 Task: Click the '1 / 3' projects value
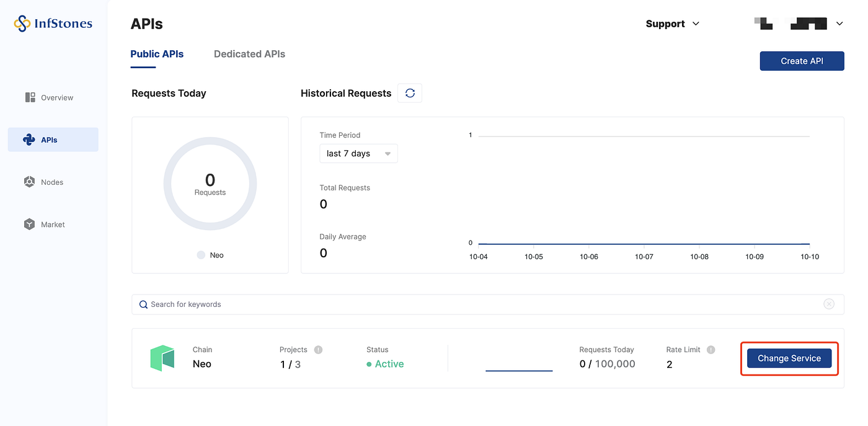291,365
